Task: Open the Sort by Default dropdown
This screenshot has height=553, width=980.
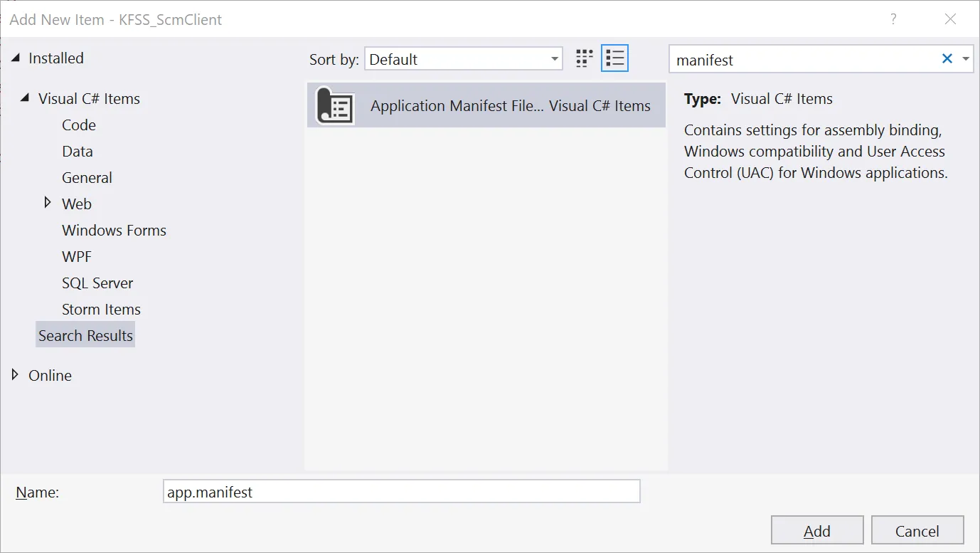Action: pyautogui.click(x=464, y=59)
